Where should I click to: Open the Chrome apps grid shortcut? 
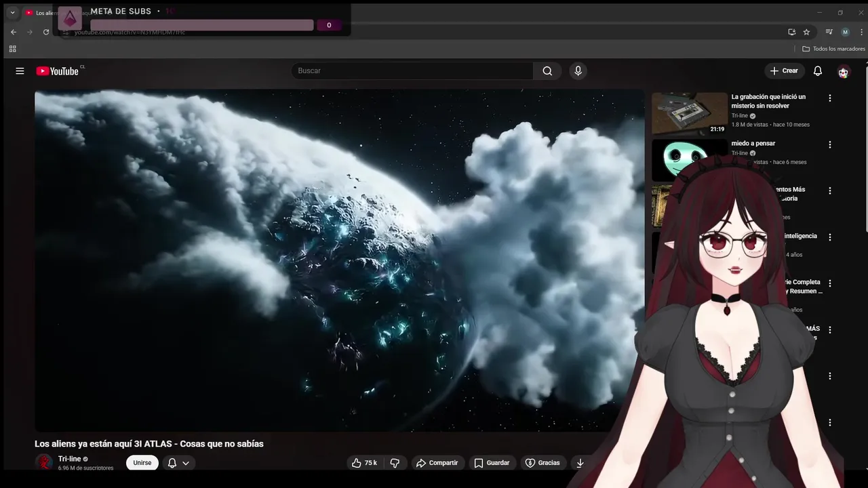tap(12, 49)
